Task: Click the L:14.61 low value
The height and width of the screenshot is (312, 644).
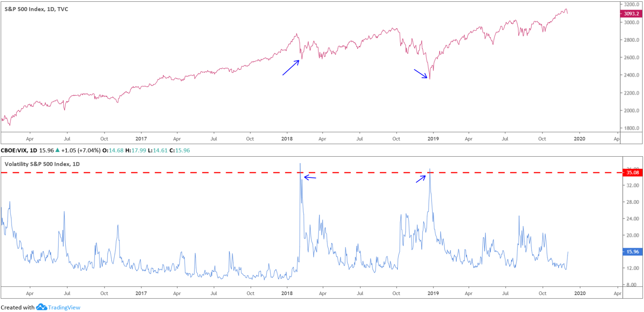Action: tap(158, 150)
